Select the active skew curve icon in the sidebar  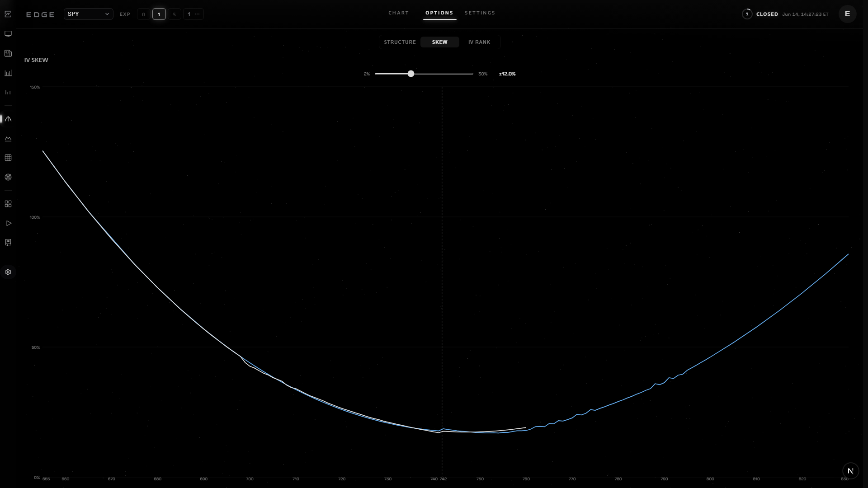coord(8,119)
